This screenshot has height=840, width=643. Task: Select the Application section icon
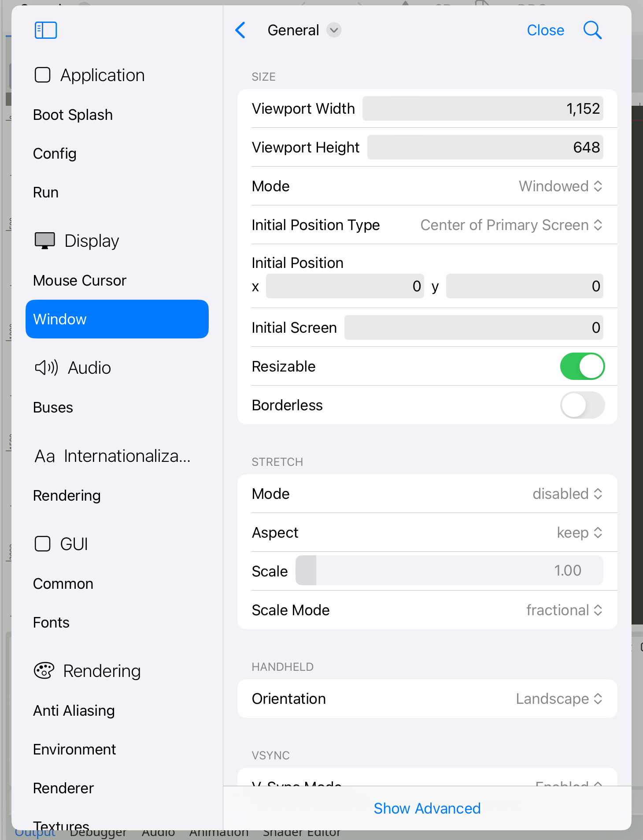click(x=43, y=75)
